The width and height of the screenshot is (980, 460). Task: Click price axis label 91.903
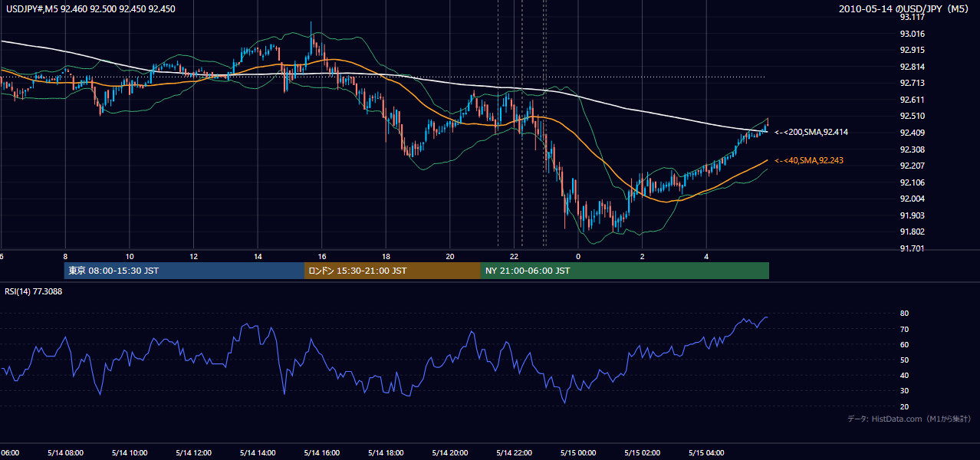[912, 215]
